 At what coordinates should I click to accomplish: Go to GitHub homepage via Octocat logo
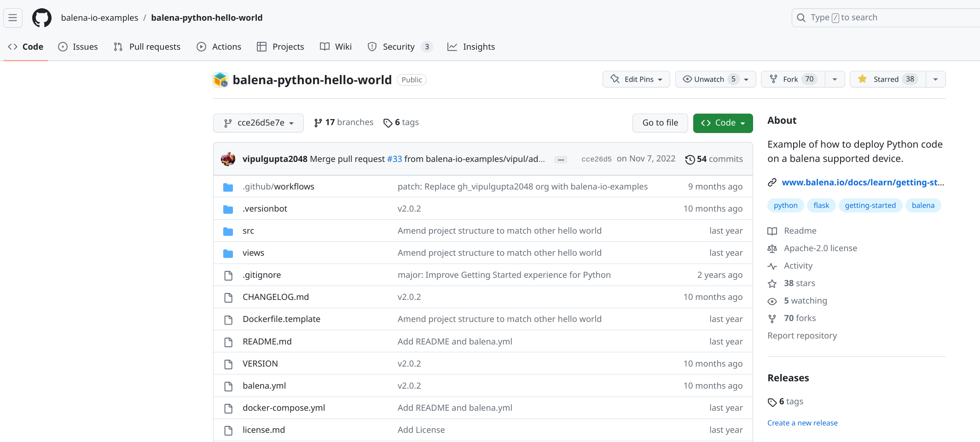(42, 18)
